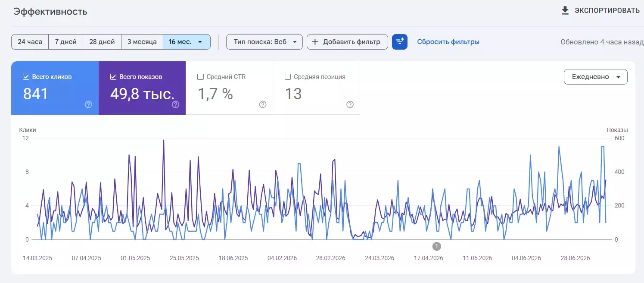The height and width of the screenshot is (283, 644).
Task: Click the plus icon in Добавить фильтр
Action: click(315, 42)
